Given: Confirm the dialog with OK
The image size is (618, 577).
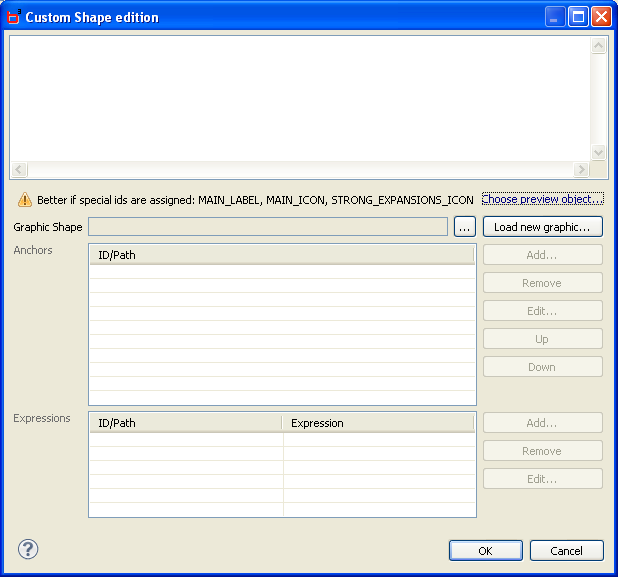Looking at the screenshot, I should 486,551.
